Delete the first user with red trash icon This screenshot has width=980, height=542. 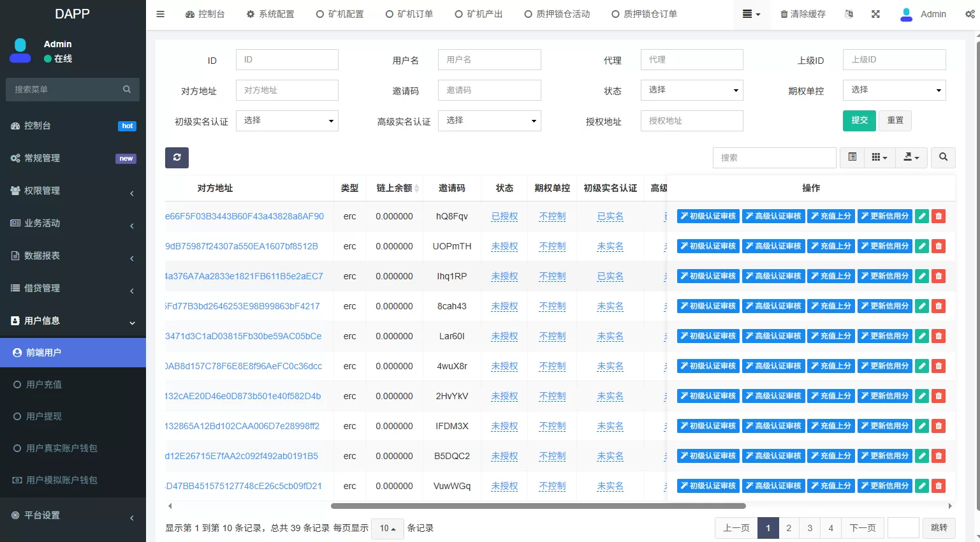click(x=938, y=216)
